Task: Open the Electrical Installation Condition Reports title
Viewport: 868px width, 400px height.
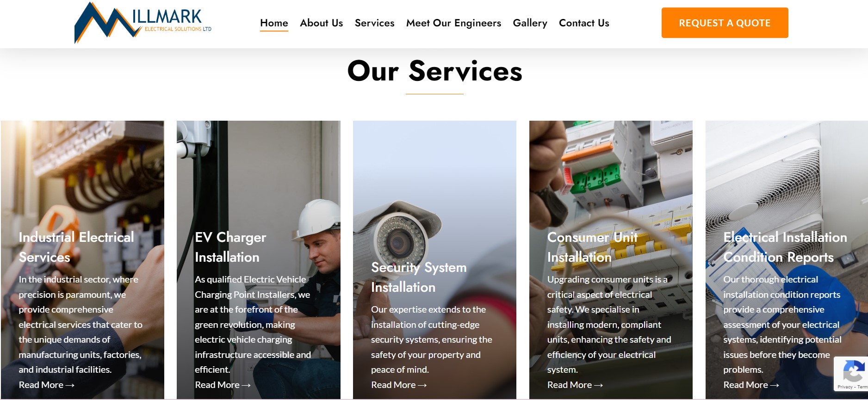Action: point(785,247)
